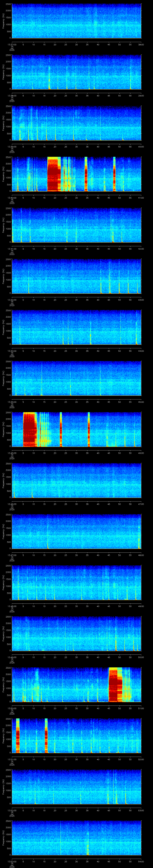Open the spectrogram panel starting at 13:38:00
153x868 pixels.
tap(76, 72)
